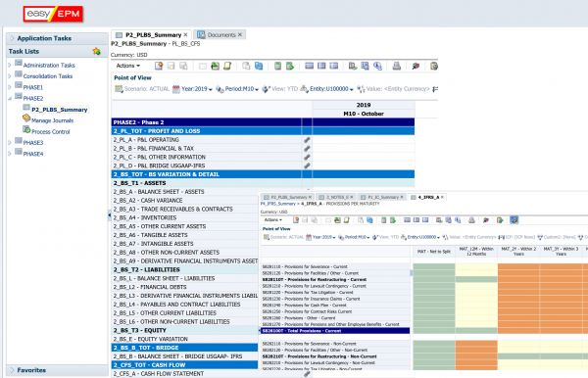
Task: Close the Documents tab
Action: [240, 34]
